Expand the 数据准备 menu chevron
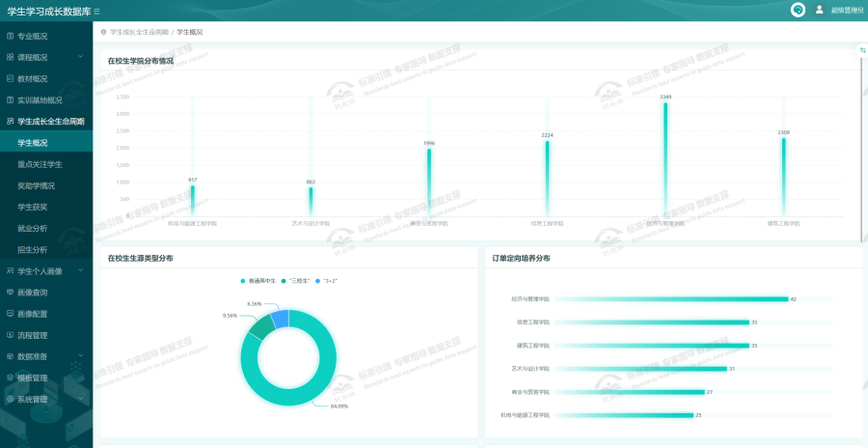The width and height of the screenshot is (868, 448). click(80, 356)
